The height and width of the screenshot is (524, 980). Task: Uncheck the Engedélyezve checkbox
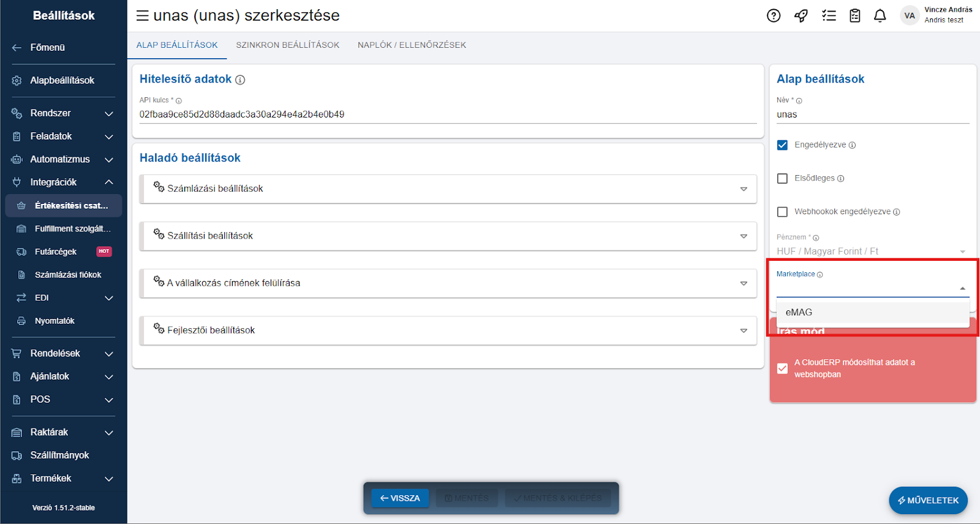782,145
